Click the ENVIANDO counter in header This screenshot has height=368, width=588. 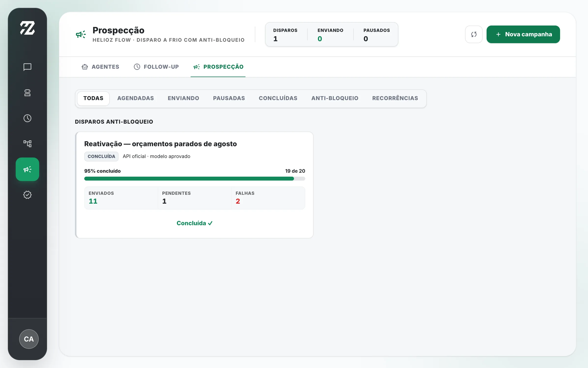click(x=330, y=35)
